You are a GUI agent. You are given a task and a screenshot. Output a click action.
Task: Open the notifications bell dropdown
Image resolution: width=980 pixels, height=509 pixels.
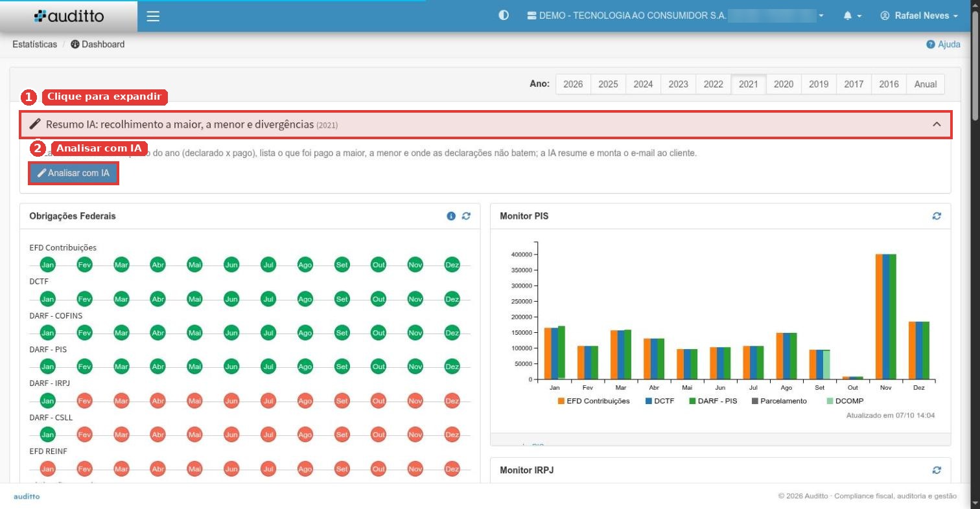[852, 16]
